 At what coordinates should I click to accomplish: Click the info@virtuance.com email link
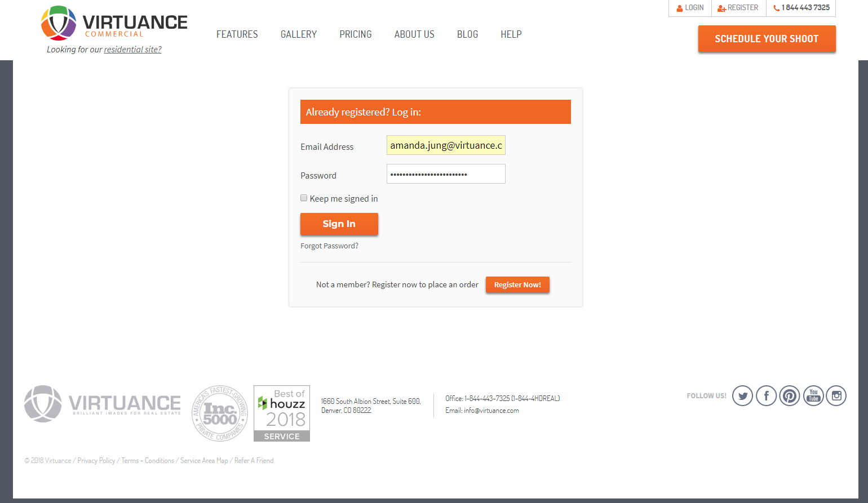tap(491, 411)
